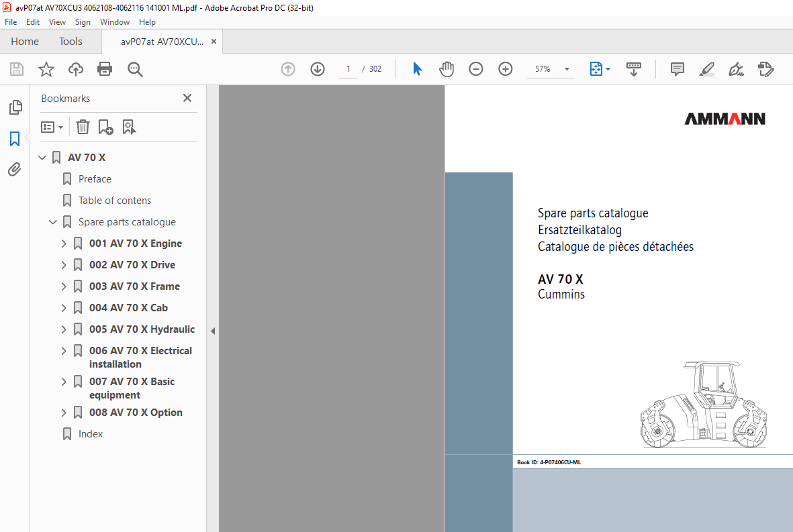Screen dimensions: 793x532
Task: Find the current bookmark icon
Action: pyautogui.click(x=129, y=127)
